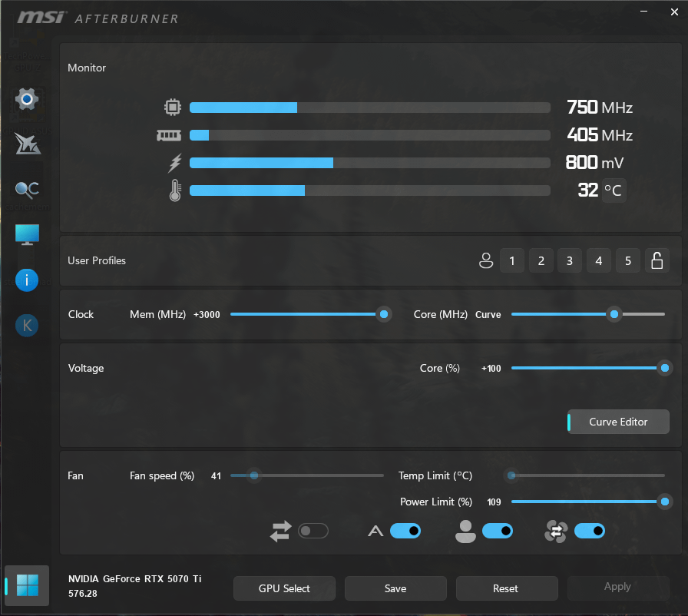Click the voltage lightning bolt icon
The height and width of the screenshot is (616, 688).
[175, 163]
